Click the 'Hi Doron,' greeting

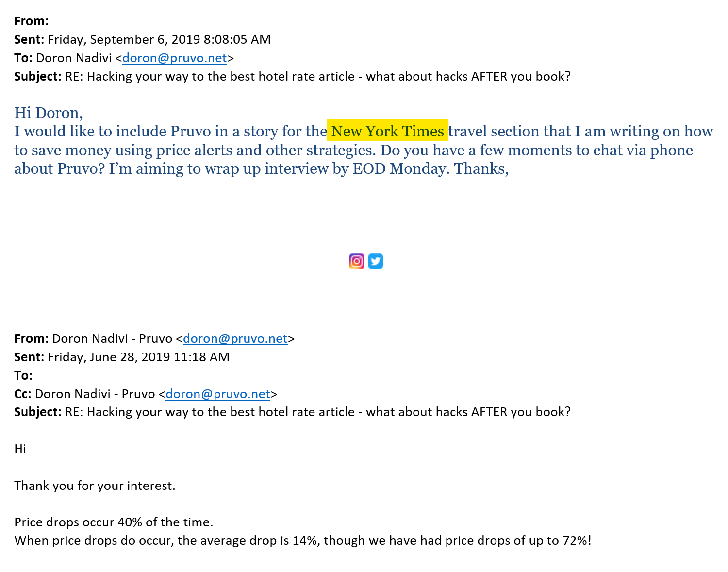coord(49,113)
